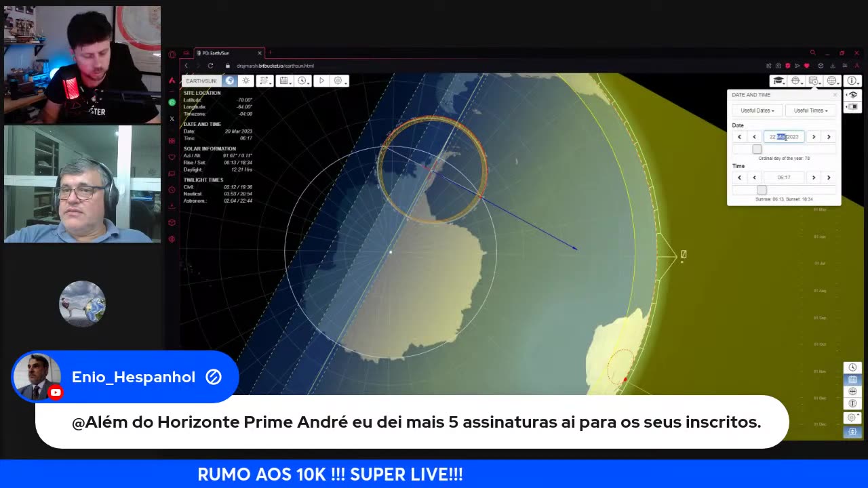
Task: Open the heart bookmarks sidebar icon
Action: pos(172,157)
